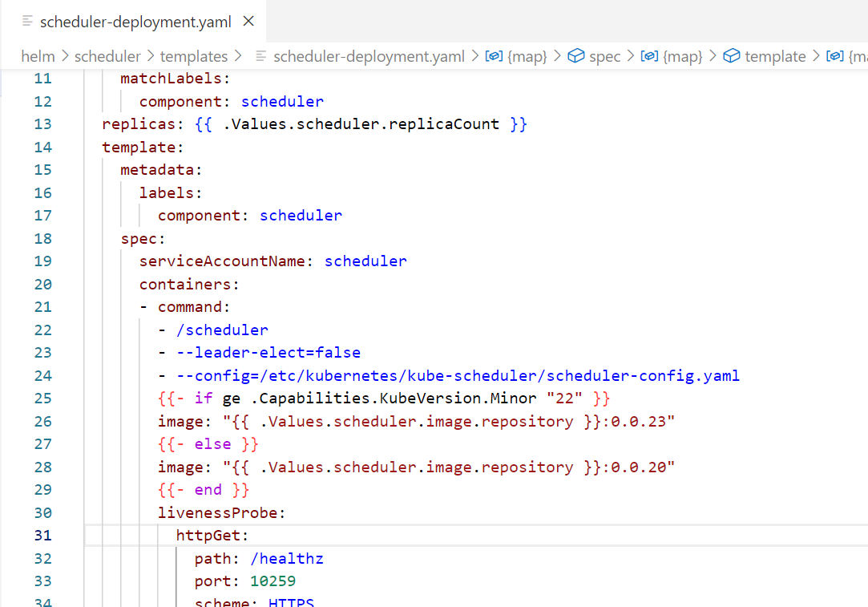This screenshot has height=607, width=868.
Task: Click file icon before breadcrumb filename
Action: pyautogui.click(x=260, y=56)
